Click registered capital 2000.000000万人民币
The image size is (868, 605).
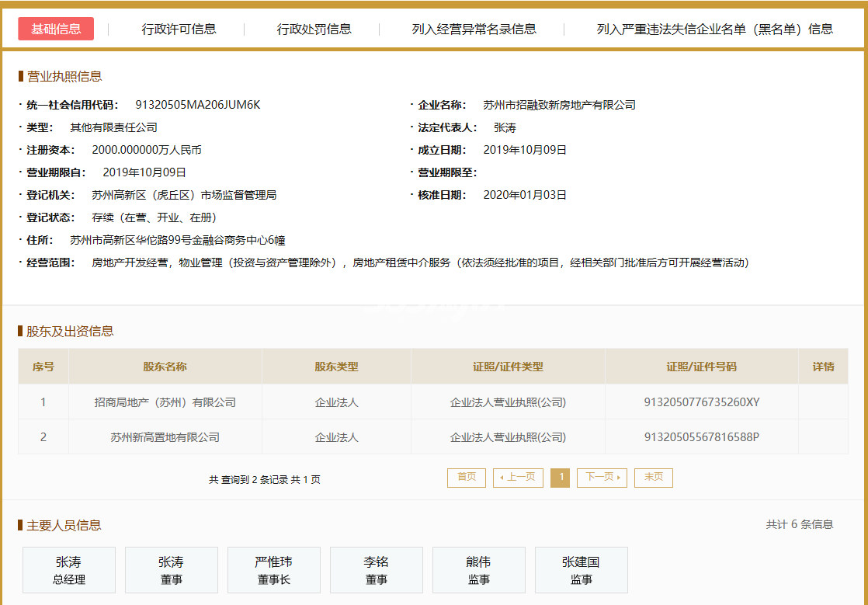point(147,150)
